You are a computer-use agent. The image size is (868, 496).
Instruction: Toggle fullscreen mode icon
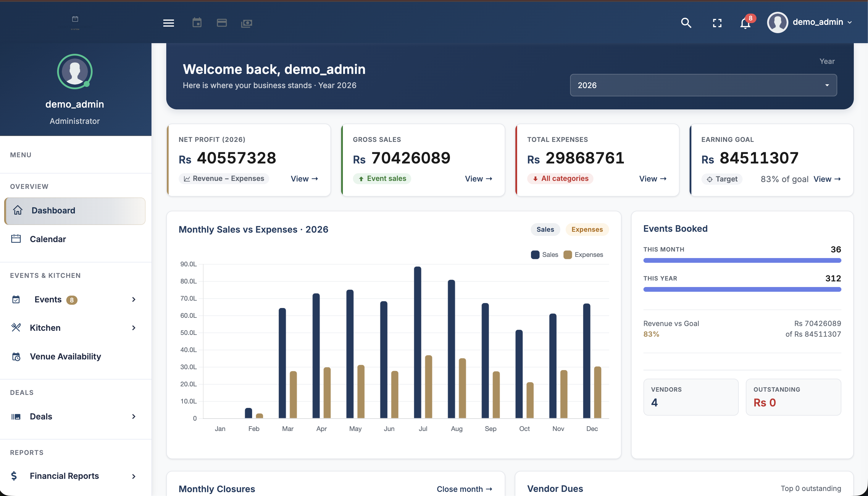click(717, 23)
